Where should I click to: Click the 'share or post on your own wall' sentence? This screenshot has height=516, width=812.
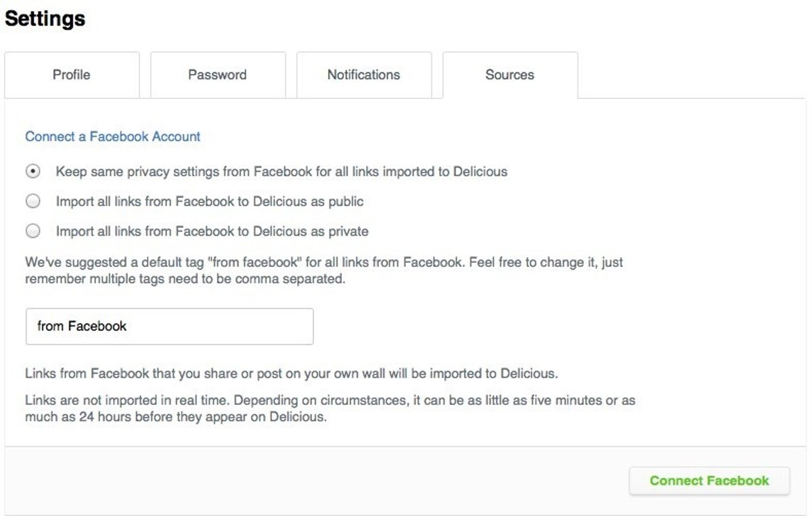291,374
